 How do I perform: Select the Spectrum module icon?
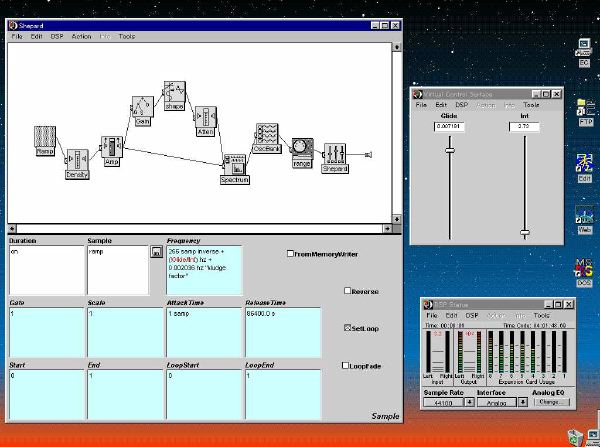[x=235, y=165]
